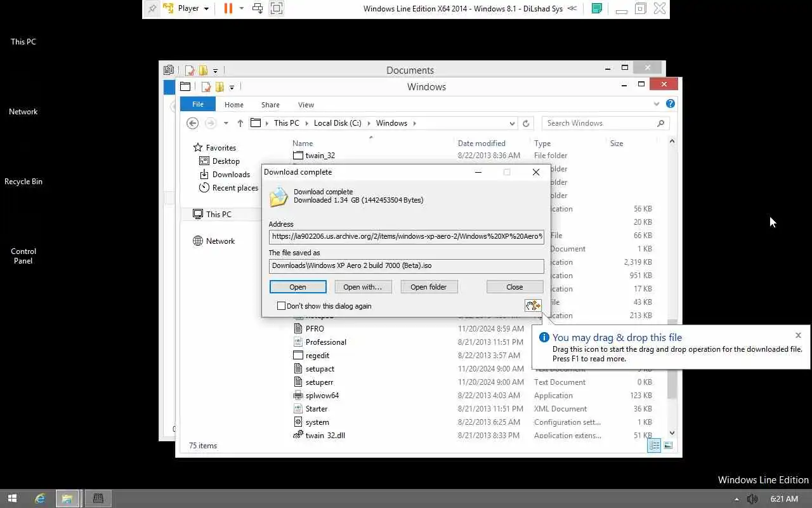Select This PC in the navigation pane
812x508 pixels.
[213, 215]
